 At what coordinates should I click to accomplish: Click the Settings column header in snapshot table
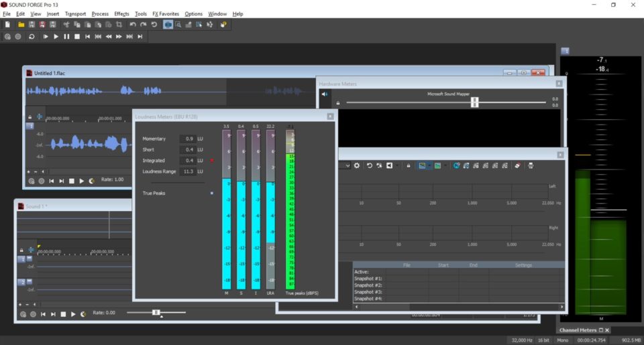point(523,265)
